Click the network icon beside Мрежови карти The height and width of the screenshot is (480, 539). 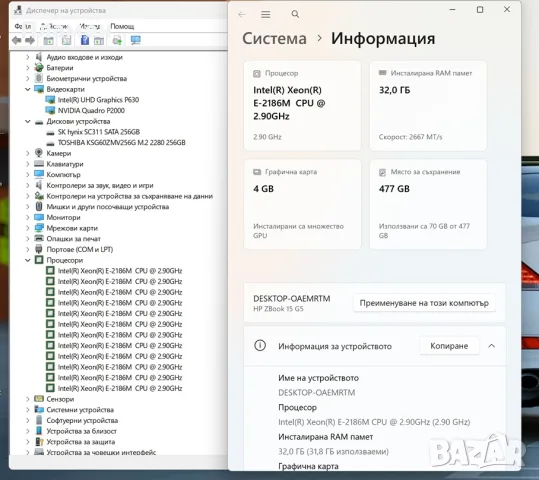[x=39, y=228]
